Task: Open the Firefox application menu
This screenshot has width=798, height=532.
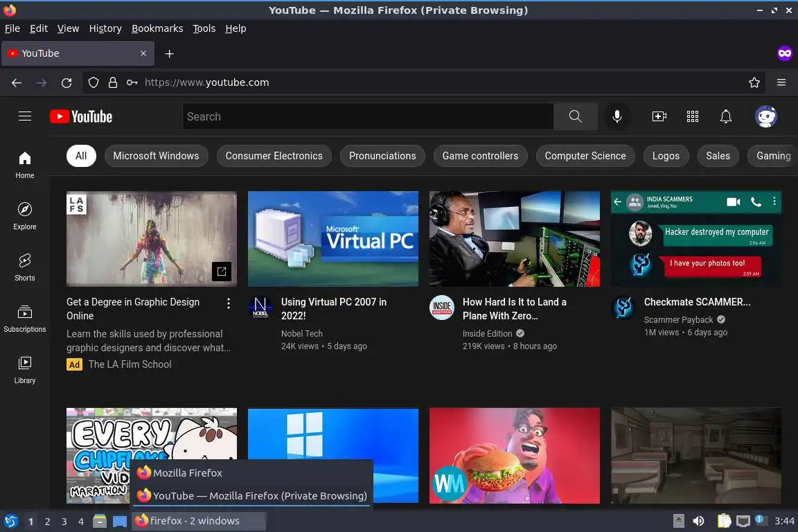Action: (x=781, y=82)
